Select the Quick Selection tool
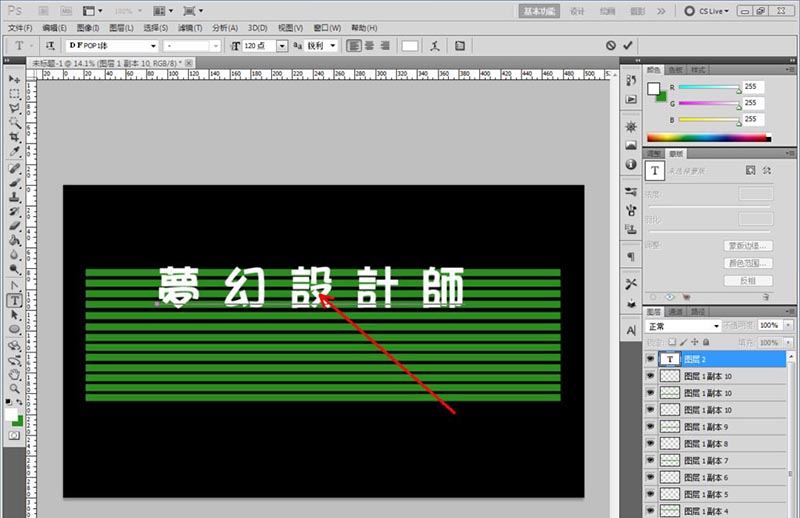The height and width of the screenshot is (518, 800). tap(14, 122)
